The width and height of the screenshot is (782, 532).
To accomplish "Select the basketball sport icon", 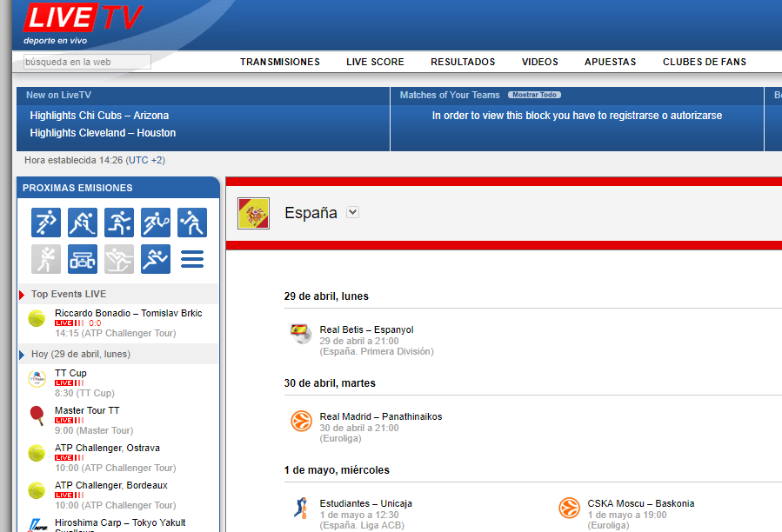I will [119, 223].
